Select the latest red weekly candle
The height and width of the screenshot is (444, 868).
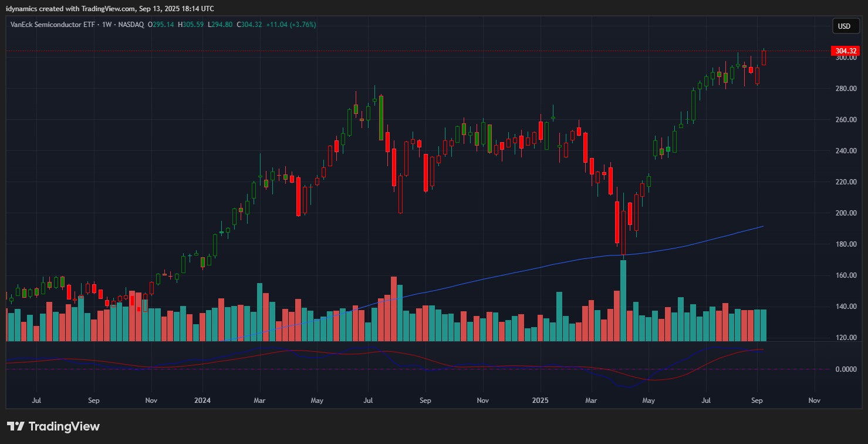click(x=764, y=58)
